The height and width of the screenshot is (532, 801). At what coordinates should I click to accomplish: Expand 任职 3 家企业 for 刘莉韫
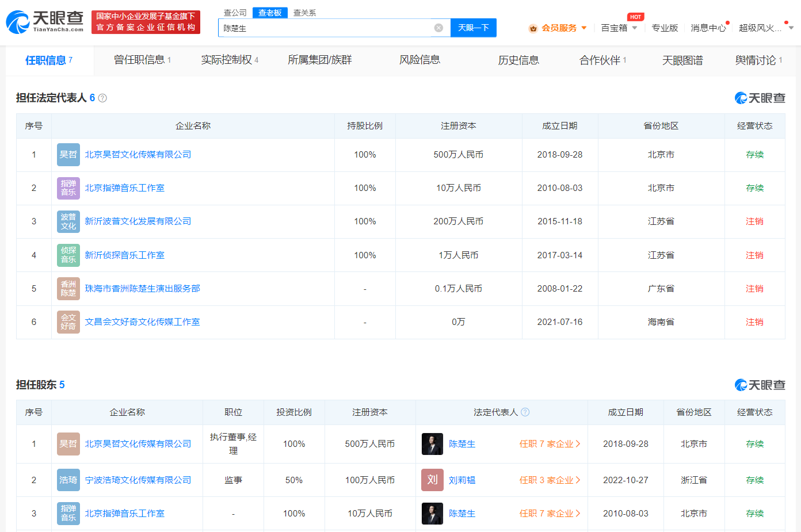point(550,480)
